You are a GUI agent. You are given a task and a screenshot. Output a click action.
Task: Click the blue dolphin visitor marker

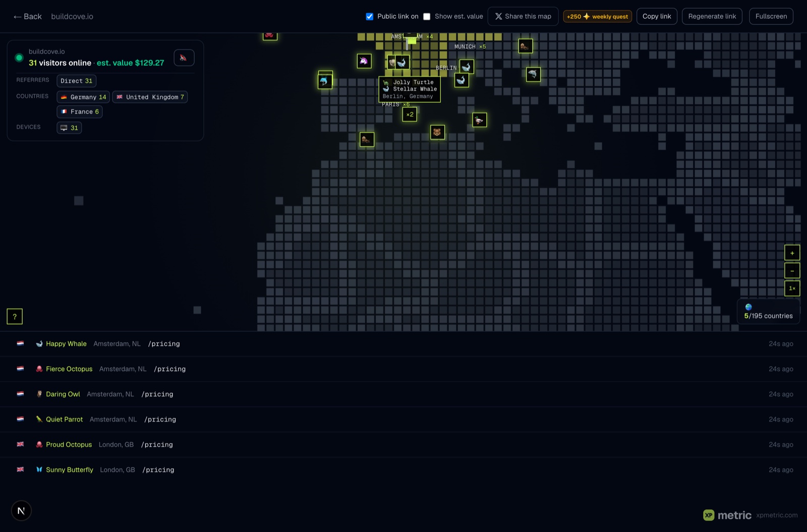coord(325,81)
